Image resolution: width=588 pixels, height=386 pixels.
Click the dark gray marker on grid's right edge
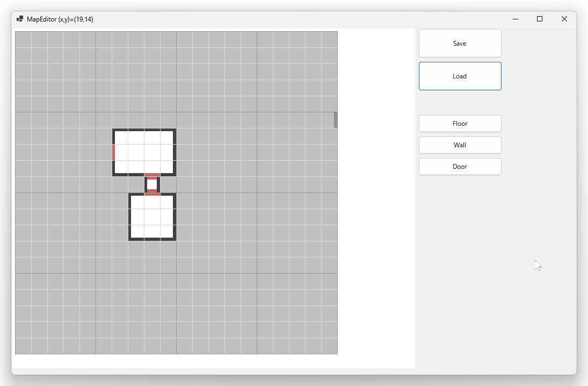(x=336, y=120)
